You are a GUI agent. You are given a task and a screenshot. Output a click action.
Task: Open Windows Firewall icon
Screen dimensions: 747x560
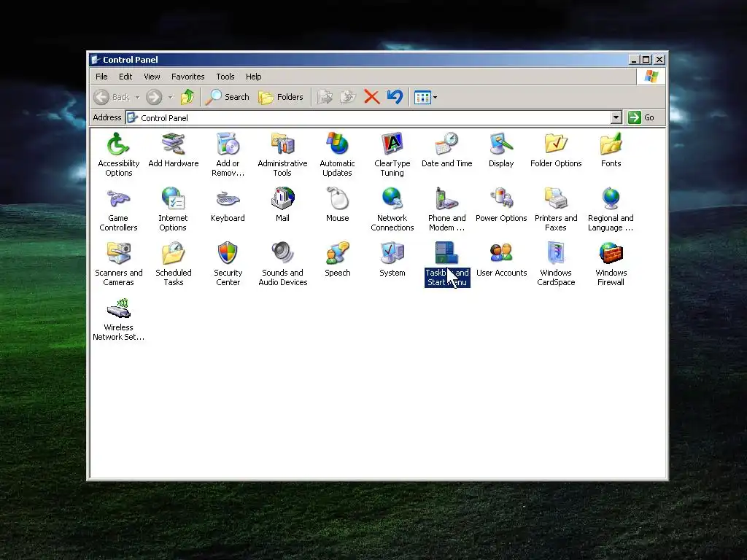[611, 253]
